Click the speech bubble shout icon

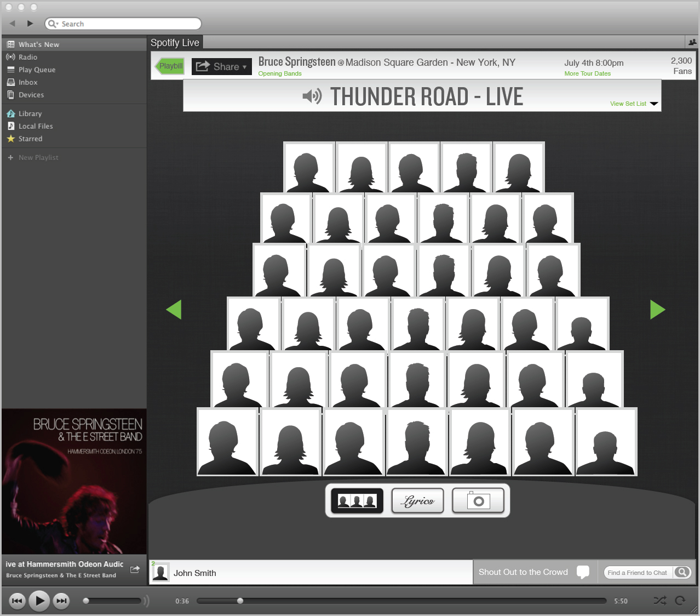(583, 572)
